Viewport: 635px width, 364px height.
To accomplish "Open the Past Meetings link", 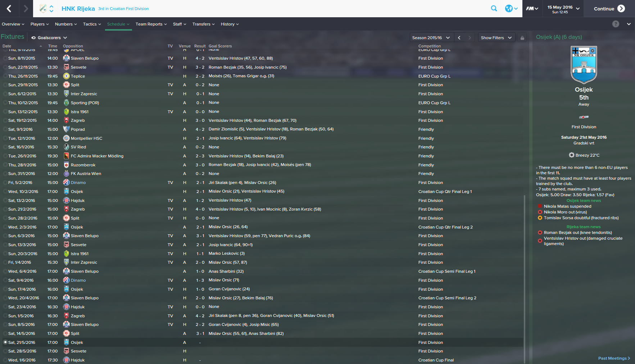I will (614, 358).
